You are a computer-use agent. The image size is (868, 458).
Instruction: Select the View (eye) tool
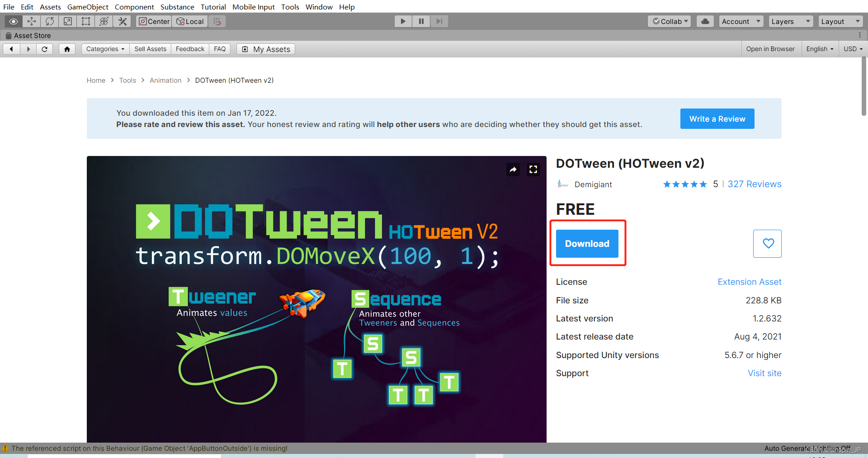14,21
